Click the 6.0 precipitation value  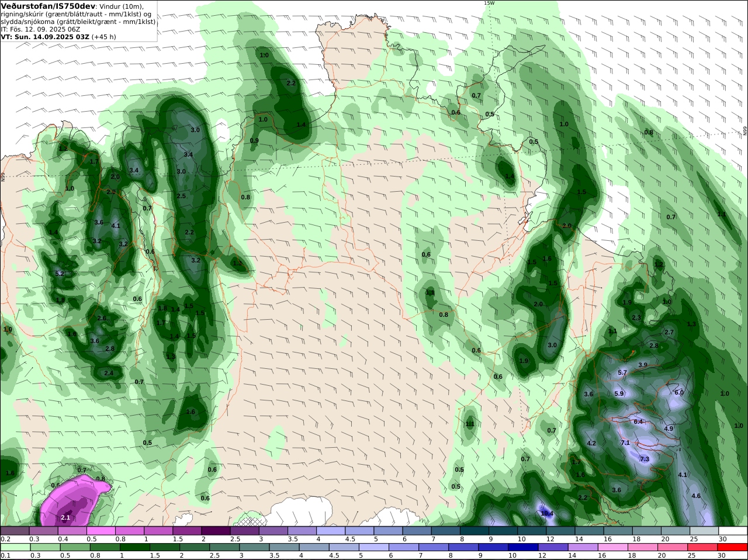[679, 392]
